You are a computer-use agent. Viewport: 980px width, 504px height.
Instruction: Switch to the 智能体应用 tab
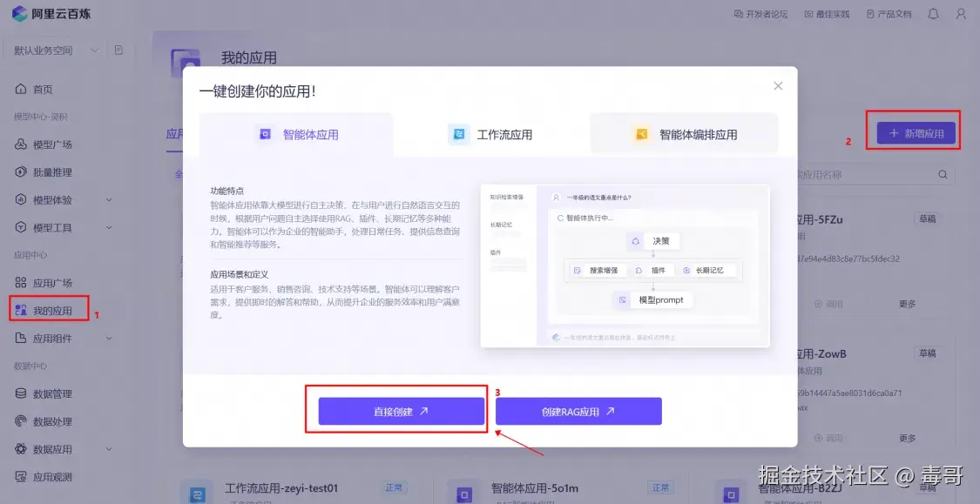coord(296,134)
